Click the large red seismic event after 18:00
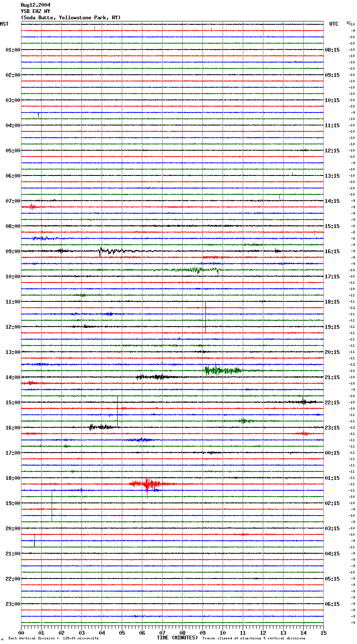357x644 pixels. [147, 484]
